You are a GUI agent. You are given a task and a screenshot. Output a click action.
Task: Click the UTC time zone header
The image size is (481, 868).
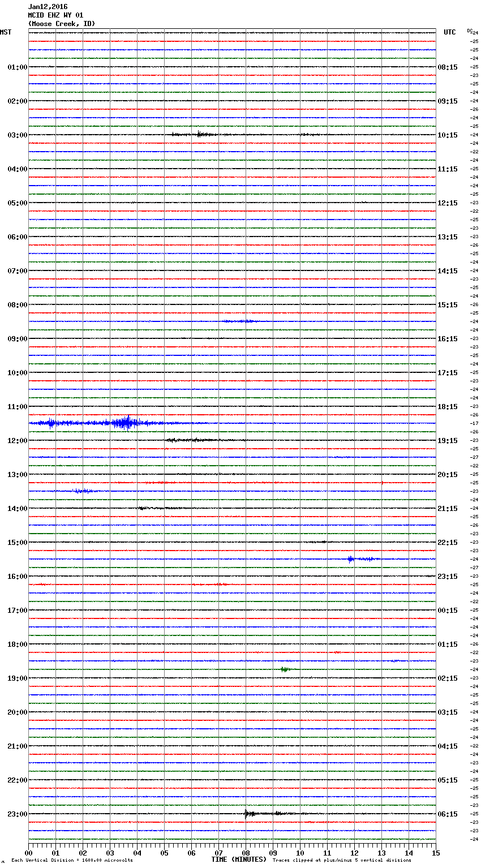[449, 32]
